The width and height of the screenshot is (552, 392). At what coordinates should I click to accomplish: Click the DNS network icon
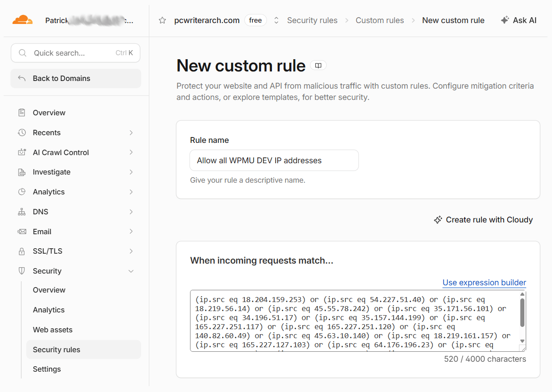coord(22,212)
